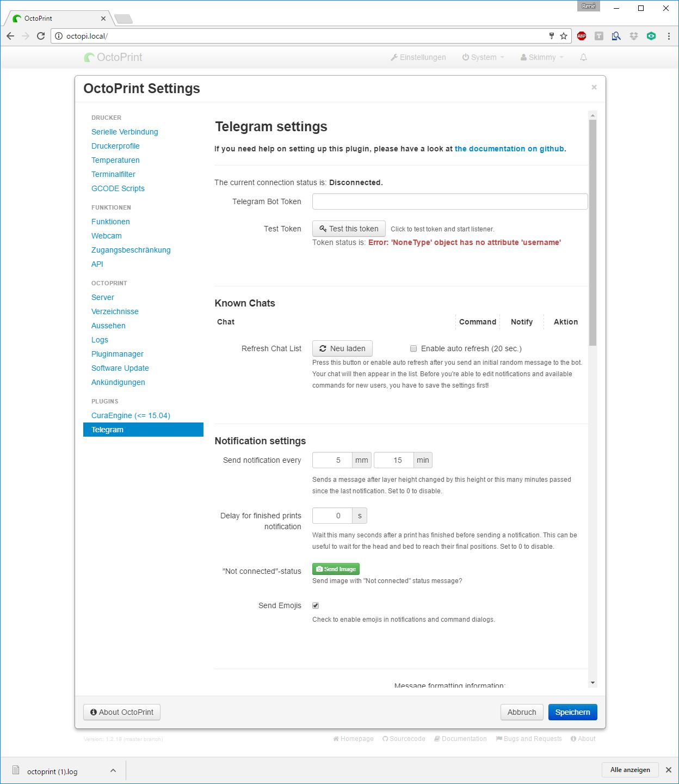Open Einstellungen in the navbar

[x=418, y=57]
